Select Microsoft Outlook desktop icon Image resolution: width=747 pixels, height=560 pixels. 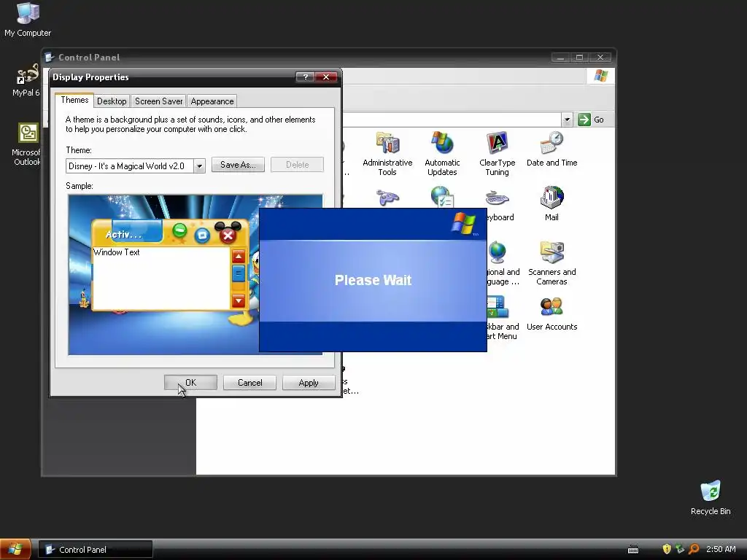coord(27,144)
